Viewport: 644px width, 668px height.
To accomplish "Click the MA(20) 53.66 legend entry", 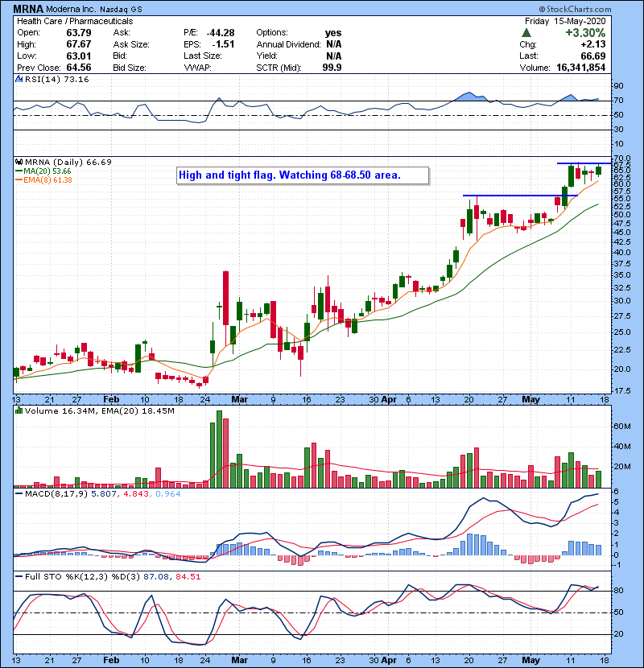I will (x=43, y=171).
